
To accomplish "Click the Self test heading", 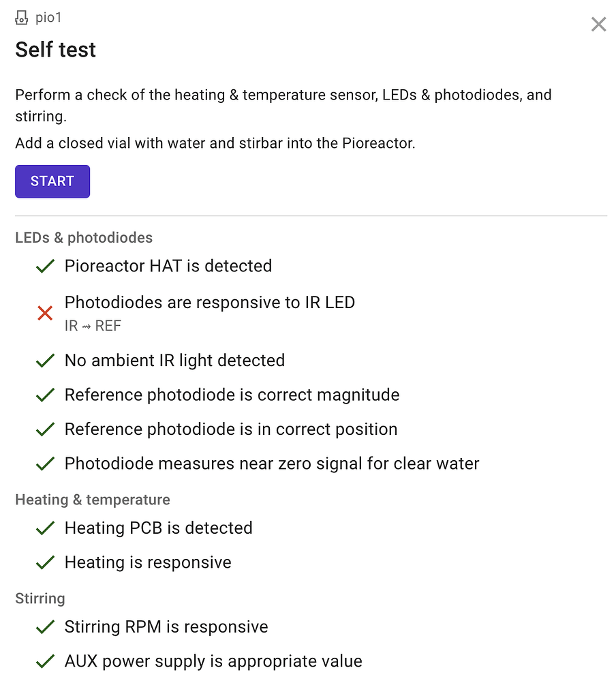I will [55, 49].
